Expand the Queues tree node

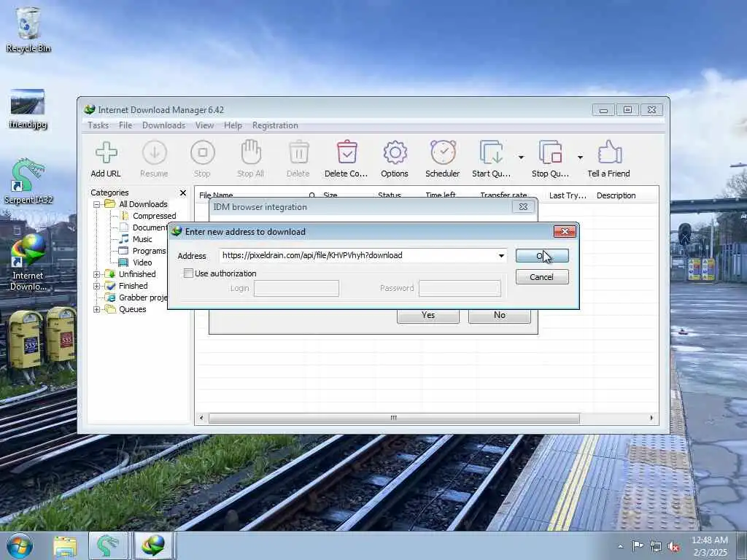[97, 309]
